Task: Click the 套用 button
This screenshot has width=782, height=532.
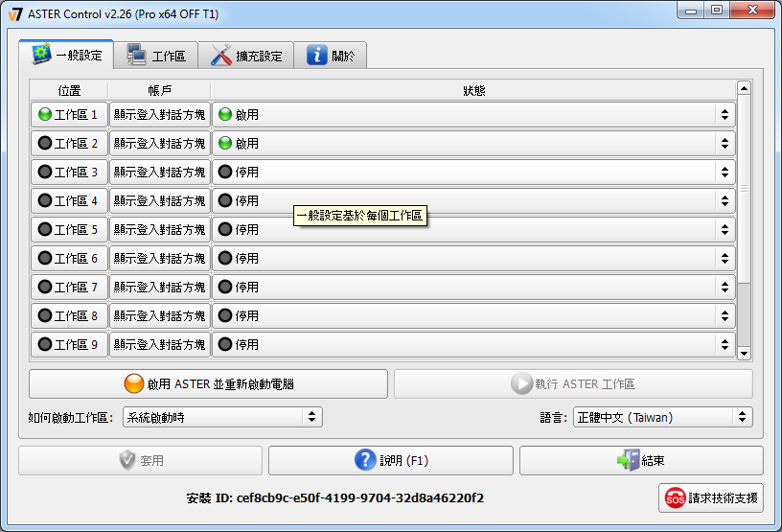Action: click(141, 460)
